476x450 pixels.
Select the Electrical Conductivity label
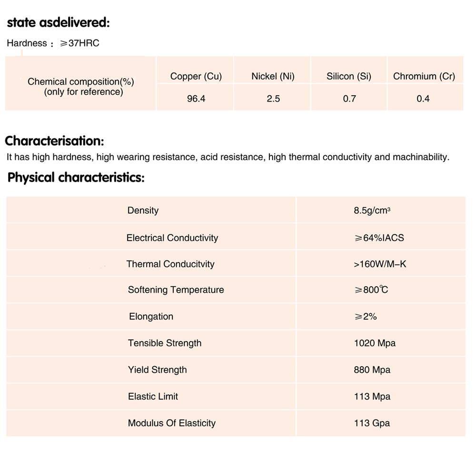tap(172, 238)
